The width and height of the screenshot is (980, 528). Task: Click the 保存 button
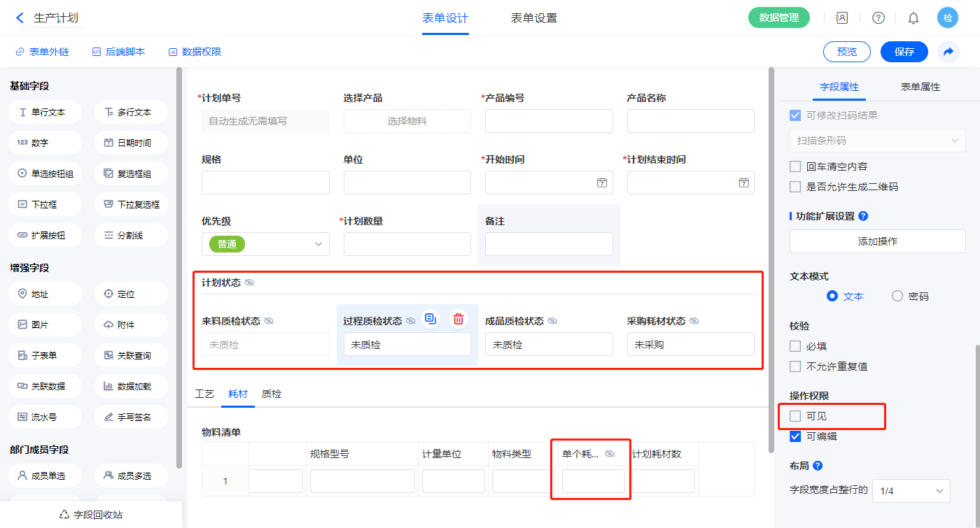coord(904,52)
